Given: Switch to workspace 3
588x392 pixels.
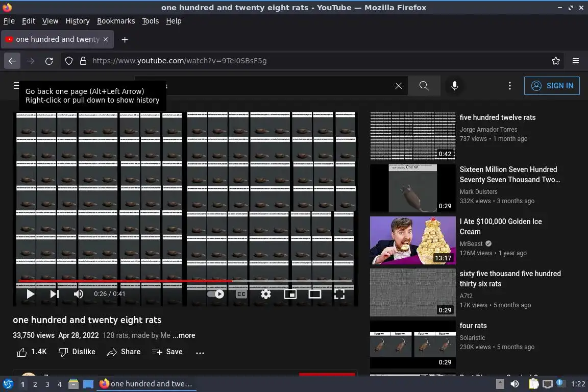Looking at the screenshot, I should [47, 384].
